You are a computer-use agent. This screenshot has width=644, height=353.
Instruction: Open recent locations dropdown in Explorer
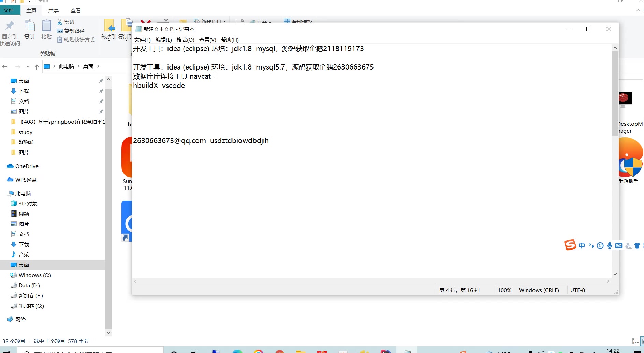click(28, 67)
